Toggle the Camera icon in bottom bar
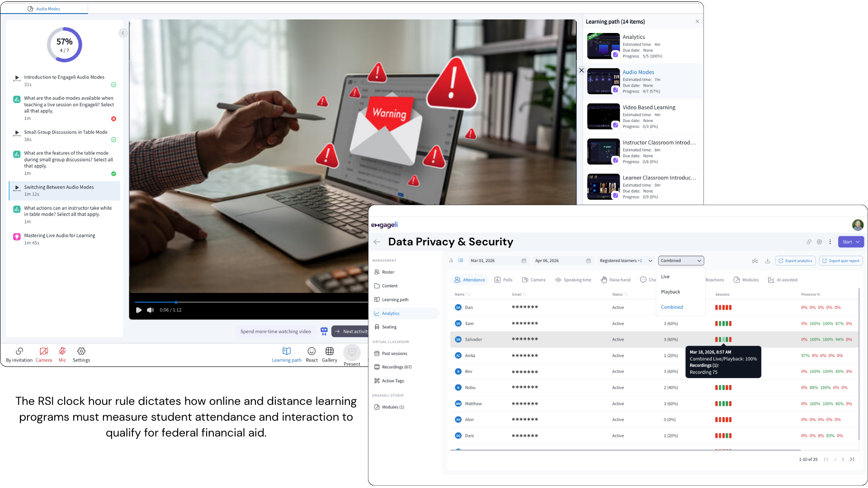 pos(44,351)
